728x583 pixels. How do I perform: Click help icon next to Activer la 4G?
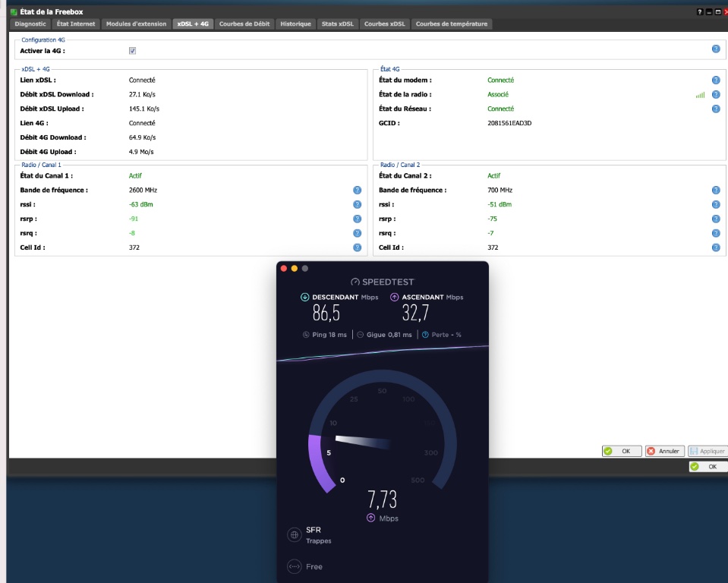click(715, 49)
